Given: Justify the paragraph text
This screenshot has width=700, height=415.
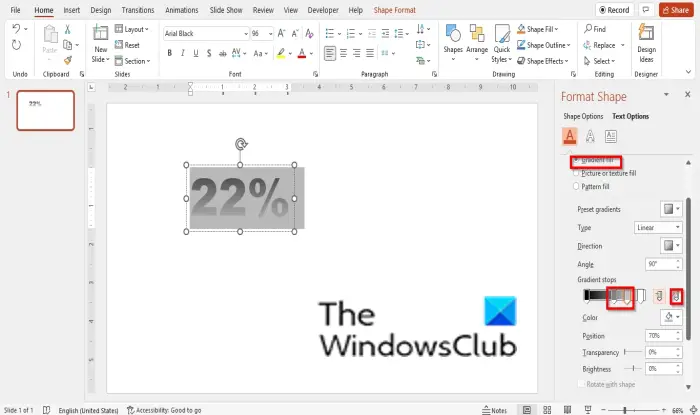Looking at the screenshot, I should (x=370, y=54).
